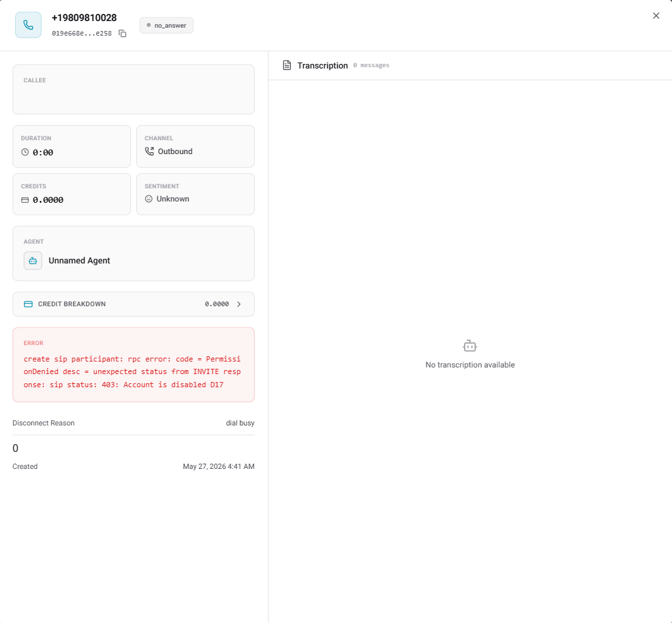
Task: Click the credits card icon beside 0.0000
Action: pos(25,200)
